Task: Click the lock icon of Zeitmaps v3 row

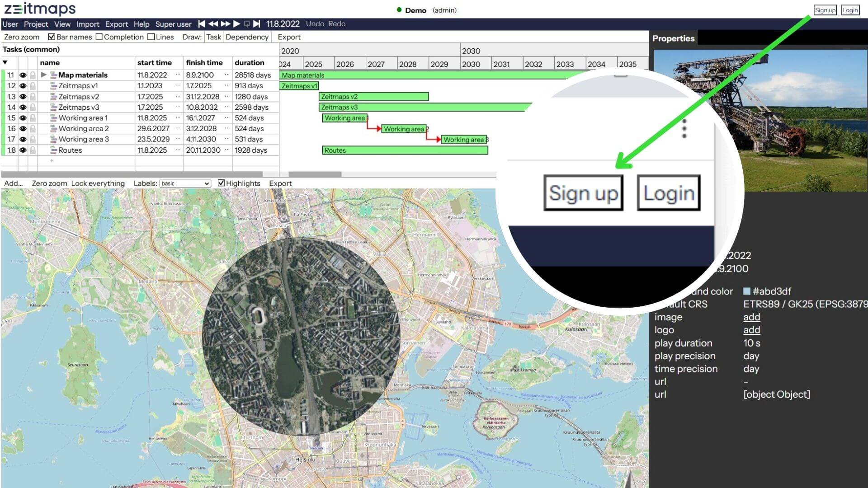Action: tap(33, 107)
